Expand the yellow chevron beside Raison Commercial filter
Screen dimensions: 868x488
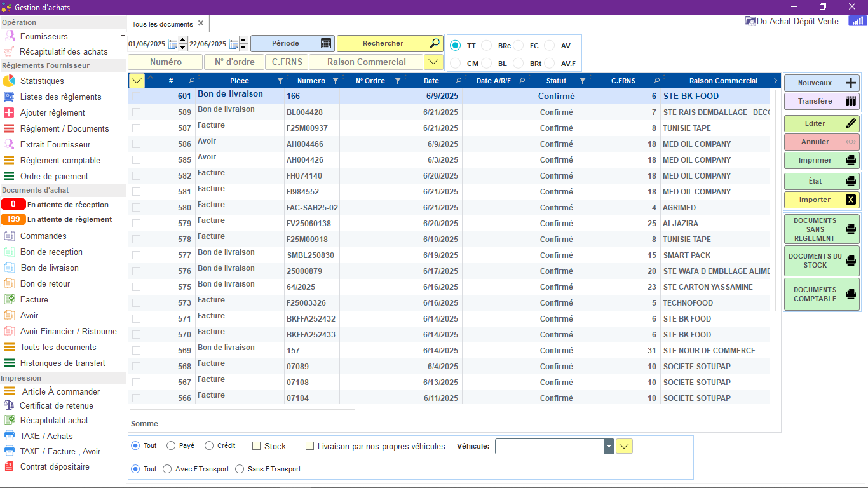coord(433,62)
